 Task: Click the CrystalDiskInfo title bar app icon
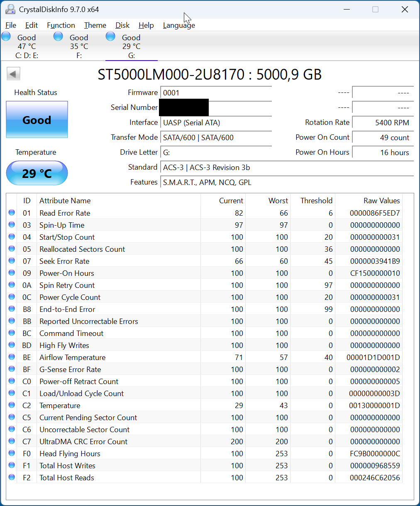point(10,9)
